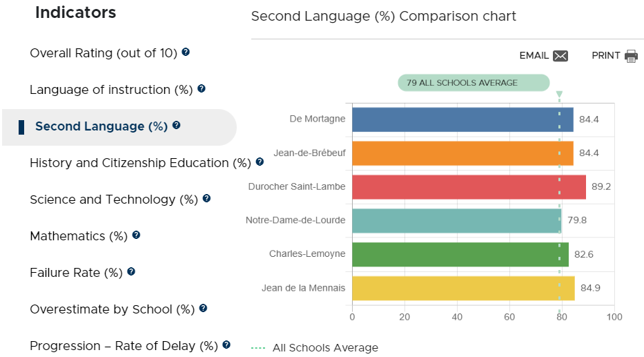Click the printer icon
Viewport: 644px width, 357px height.
(x=632, y=56)
